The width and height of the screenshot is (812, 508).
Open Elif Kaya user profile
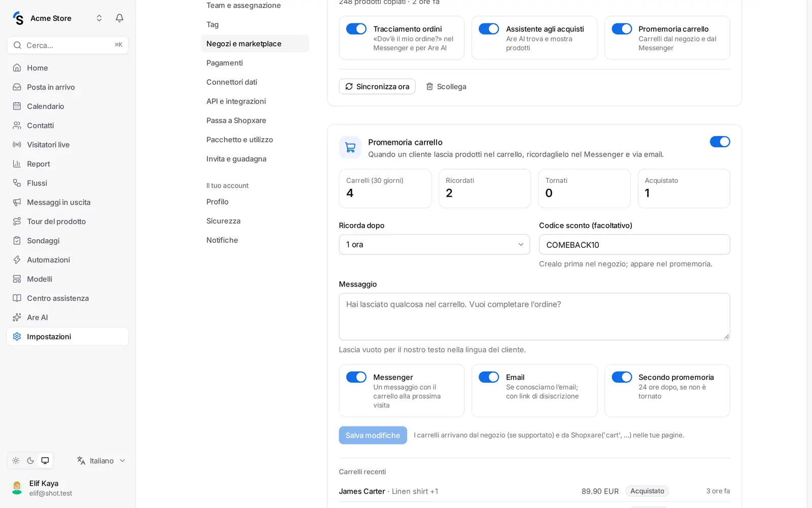click(67, 488)
